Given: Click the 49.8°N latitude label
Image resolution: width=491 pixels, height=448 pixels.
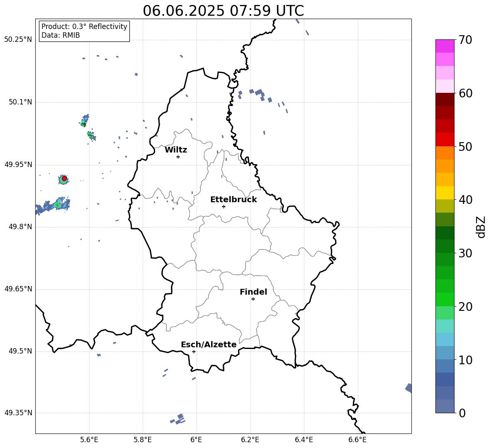Looking at the screenshot, I should tap(20, 227).
